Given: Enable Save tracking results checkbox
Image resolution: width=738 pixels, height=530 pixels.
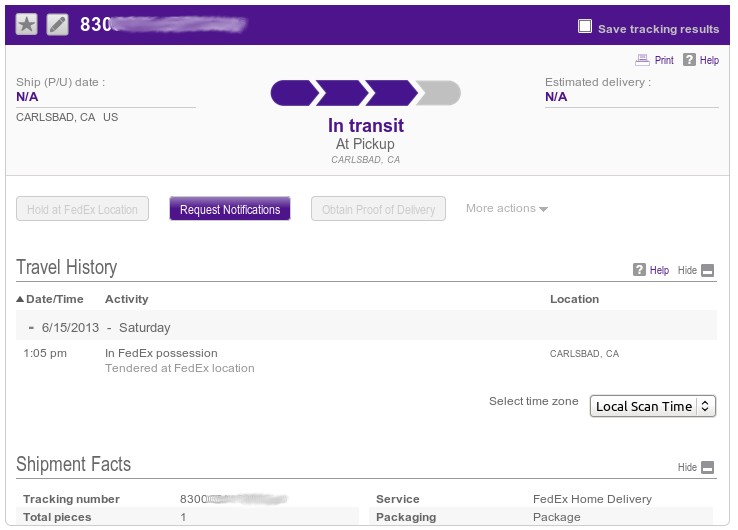Looking at the screenshot, I should (x=585, y=27).
